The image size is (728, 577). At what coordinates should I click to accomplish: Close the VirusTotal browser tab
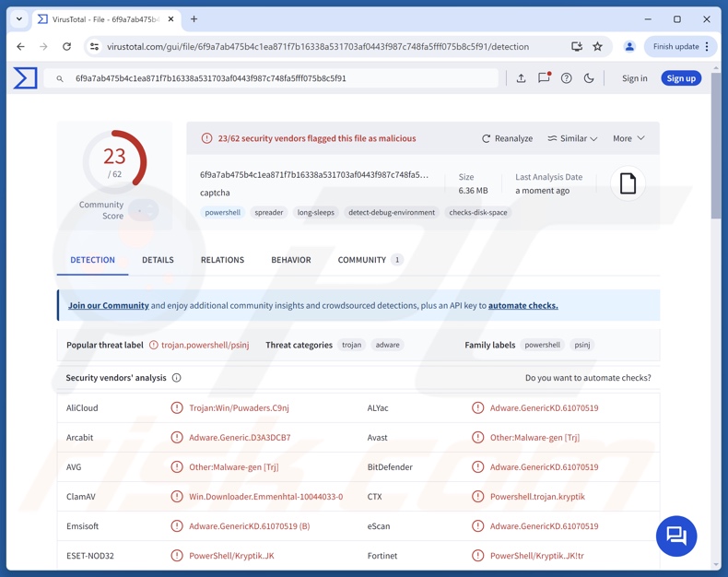[x=170, y=19]
